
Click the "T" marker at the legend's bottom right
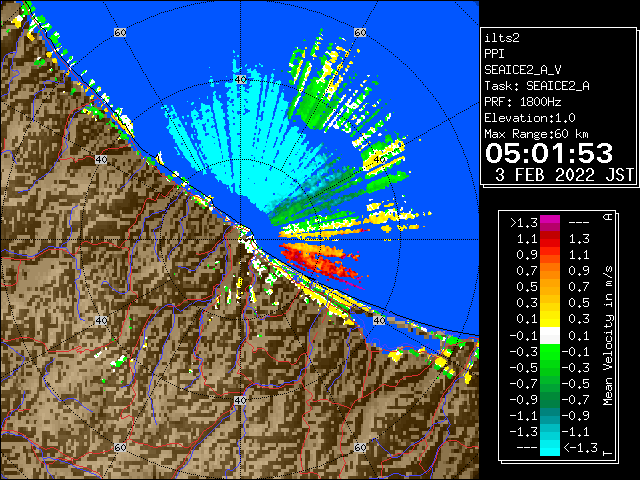click(x=608, y=453)
